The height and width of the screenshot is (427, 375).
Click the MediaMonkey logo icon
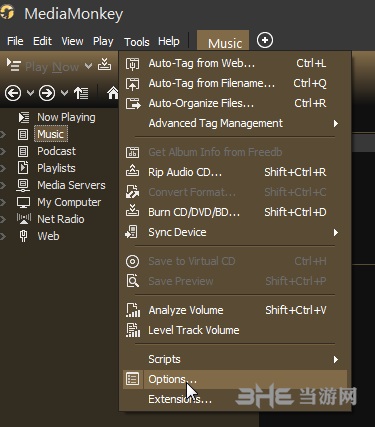click(x=7, y=13)
